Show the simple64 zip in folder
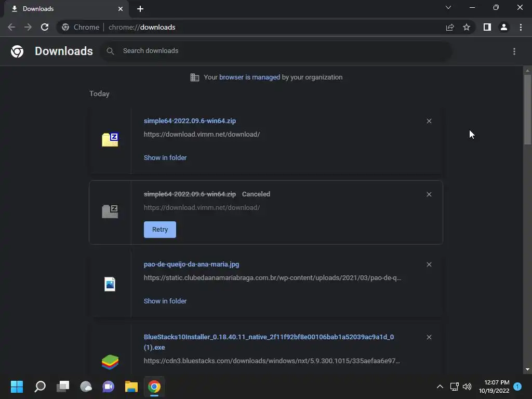 pos(165,158)
